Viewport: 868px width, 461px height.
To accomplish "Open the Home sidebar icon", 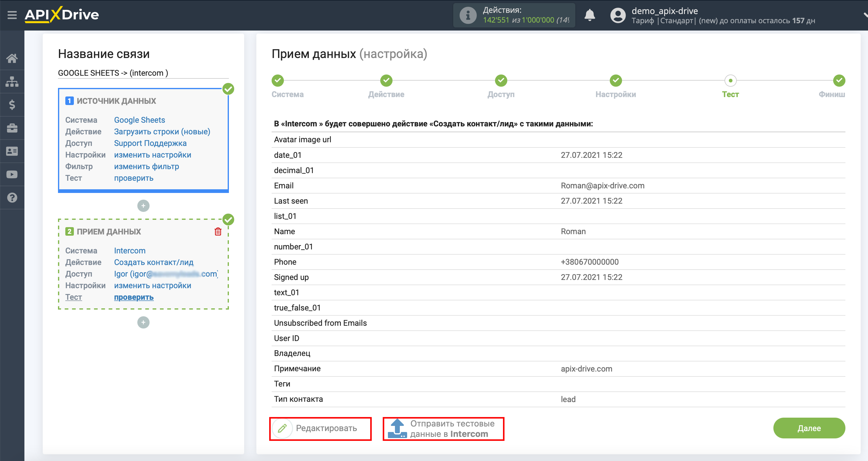I will point(12,58).
